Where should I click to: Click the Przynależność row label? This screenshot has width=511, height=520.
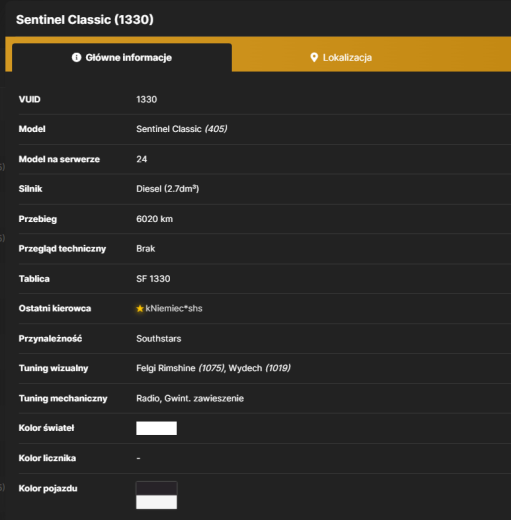50,339
